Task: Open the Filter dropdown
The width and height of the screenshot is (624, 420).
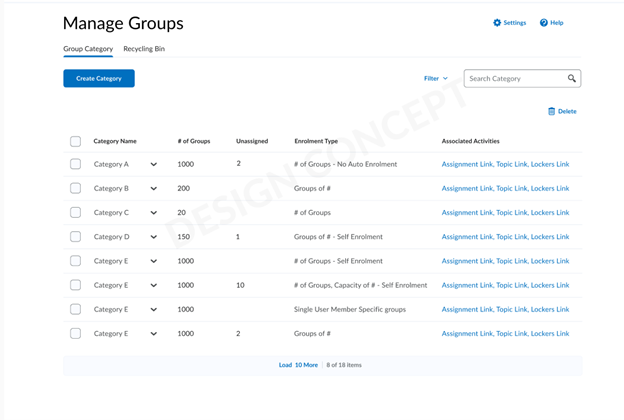Action: [436, 78]
